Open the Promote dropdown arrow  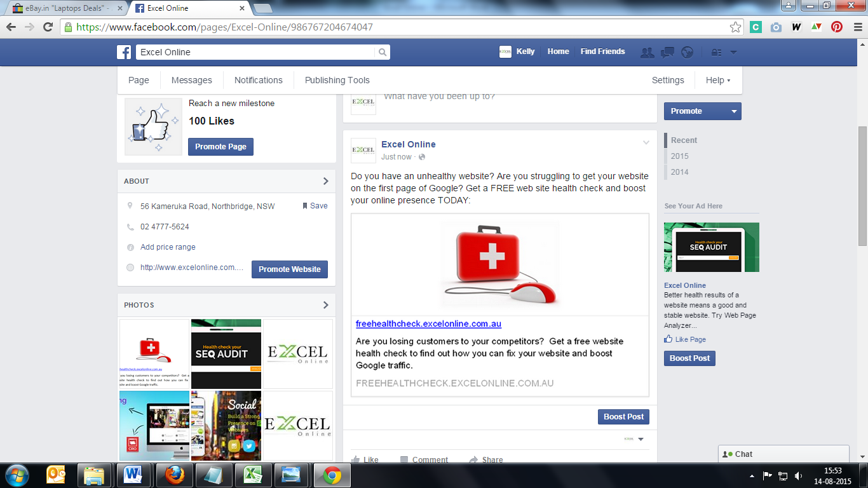(x=734, y=111)
